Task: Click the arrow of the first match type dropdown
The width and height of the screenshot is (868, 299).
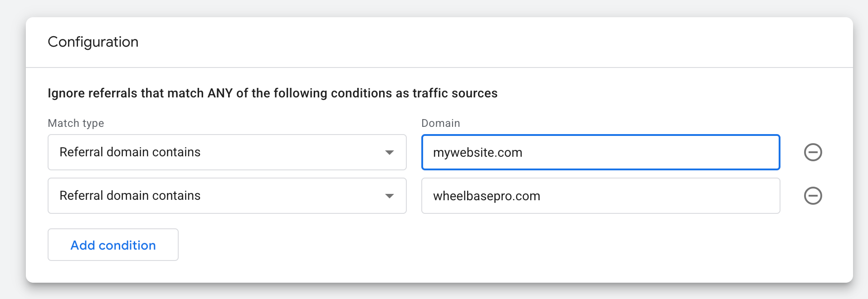Action: tap(389, 152)
